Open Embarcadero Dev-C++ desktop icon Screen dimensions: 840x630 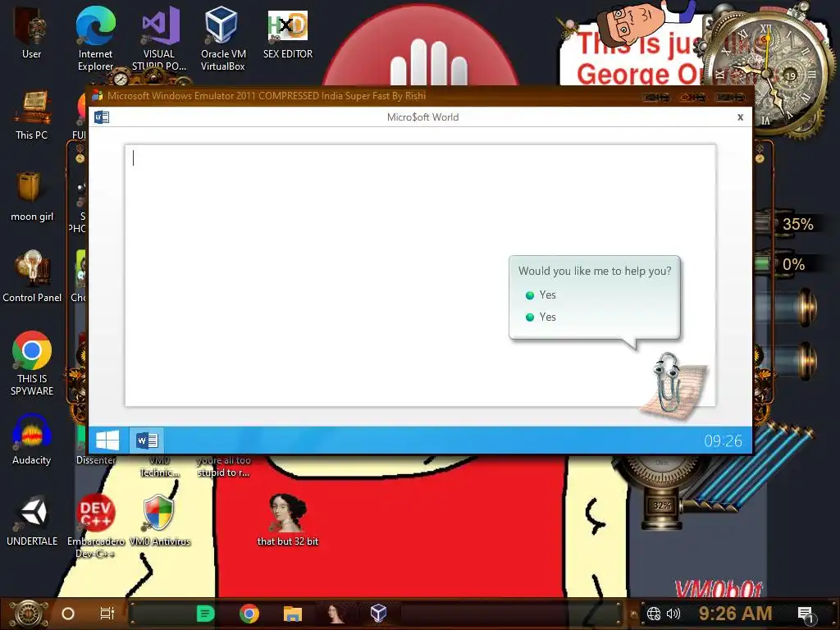[x=95, y=526]
